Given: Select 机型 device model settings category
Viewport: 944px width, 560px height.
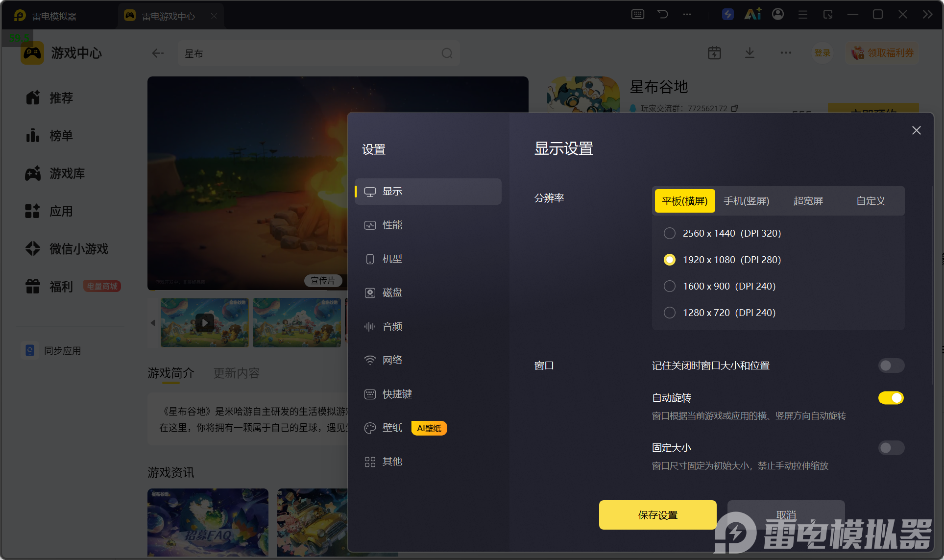Looking at the screenshot, I should tap(428, 259).
